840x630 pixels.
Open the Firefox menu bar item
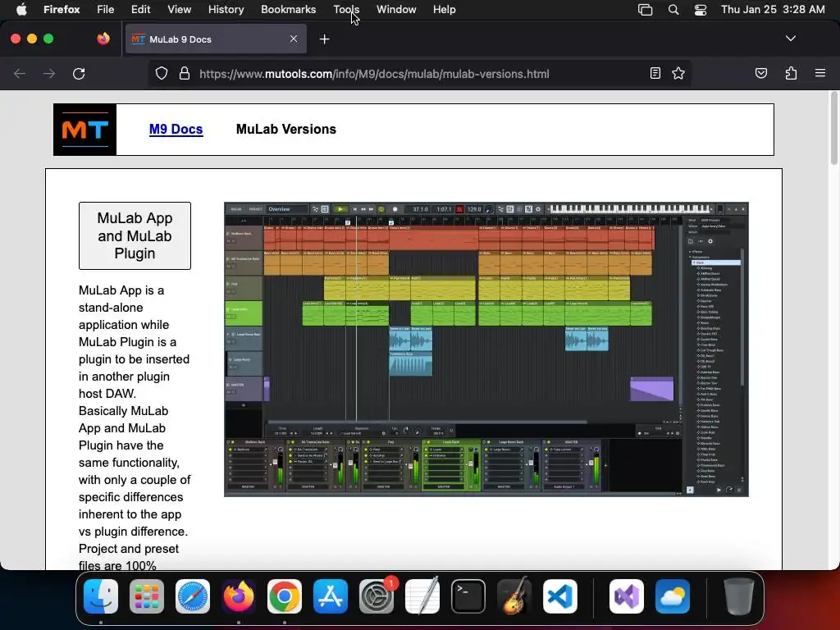(x=62, y=10)
